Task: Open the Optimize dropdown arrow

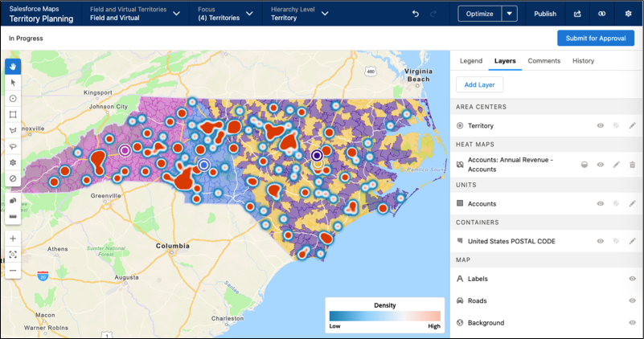Action: (511, 14)
